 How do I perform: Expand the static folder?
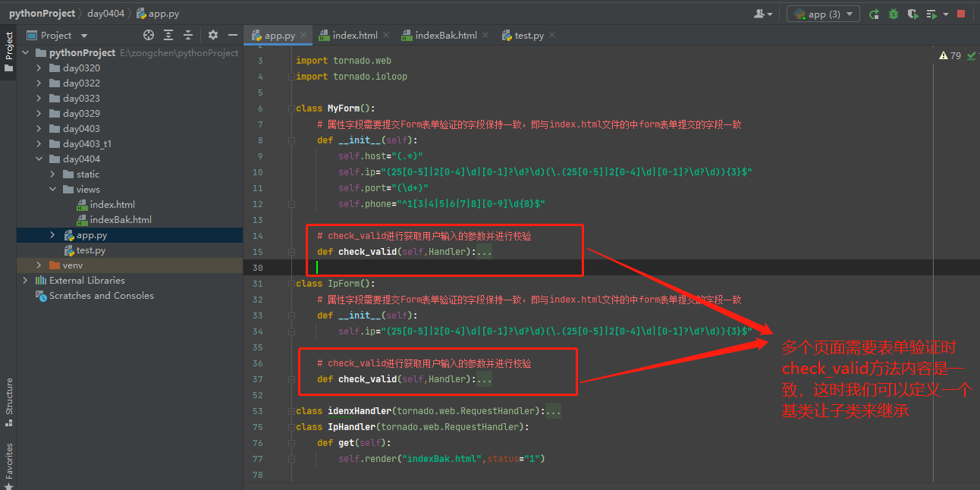coord(52,174)
